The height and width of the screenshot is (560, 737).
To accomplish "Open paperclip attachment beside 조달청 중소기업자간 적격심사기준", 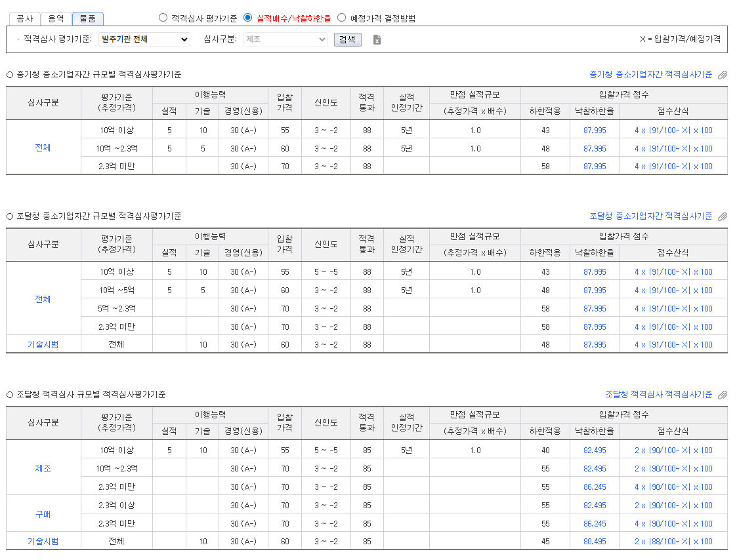I will coord(723,216).
